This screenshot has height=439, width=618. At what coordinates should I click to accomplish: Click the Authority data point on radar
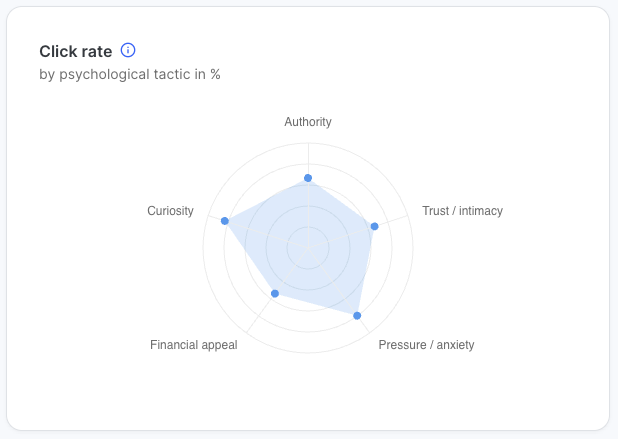(308, 179)
